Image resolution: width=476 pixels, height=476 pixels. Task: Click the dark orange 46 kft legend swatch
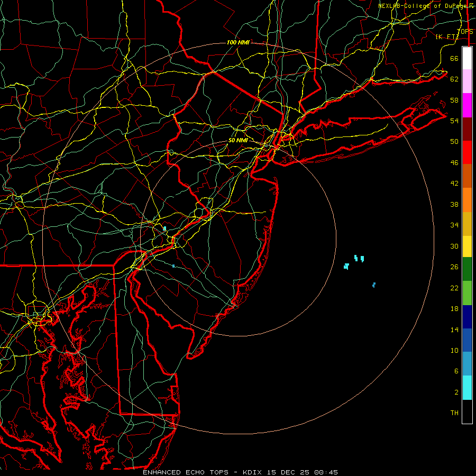pos(467,176)
